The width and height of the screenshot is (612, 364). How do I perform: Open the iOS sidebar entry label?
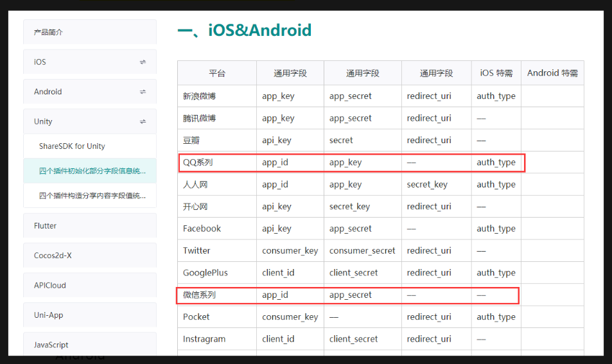point(40,62)
